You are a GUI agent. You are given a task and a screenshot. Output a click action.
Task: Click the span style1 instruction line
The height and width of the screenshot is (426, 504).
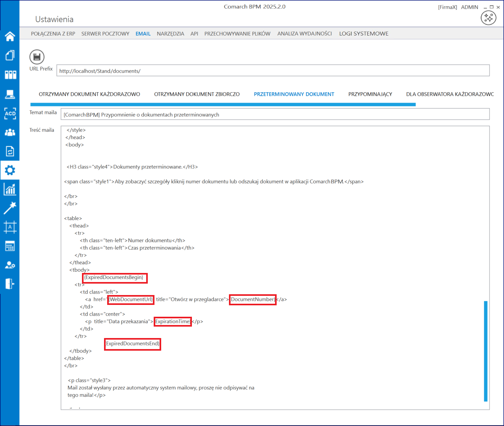(x=214, y=181)
